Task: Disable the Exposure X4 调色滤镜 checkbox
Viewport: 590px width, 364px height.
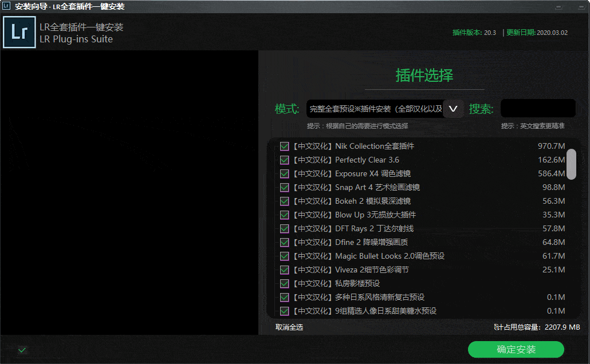Action: [284, 173]
